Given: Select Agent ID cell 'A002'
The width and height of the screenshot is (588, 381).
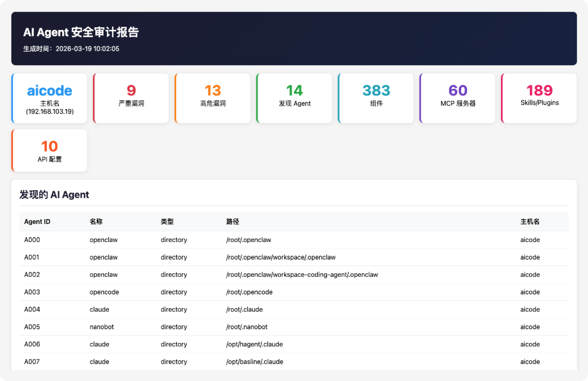Looking at the screenshot, I should tap(32, 275).
